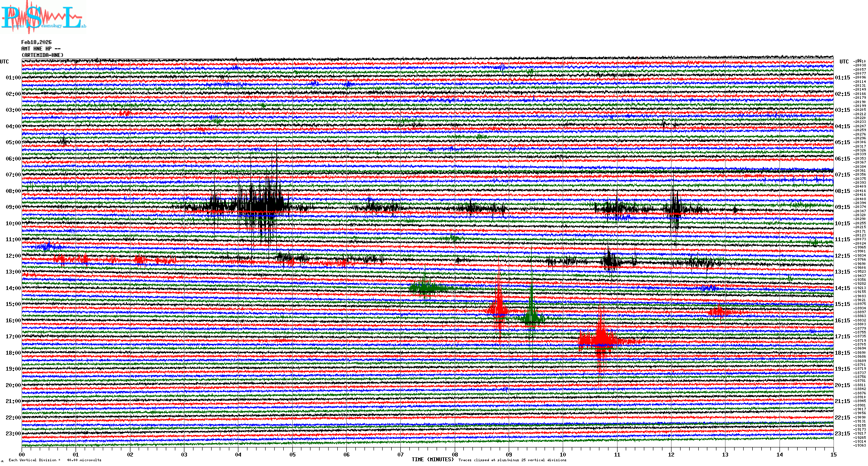Click the 17:00 hour label on left
The image size is (868, 466).
[x=13, y=337]
